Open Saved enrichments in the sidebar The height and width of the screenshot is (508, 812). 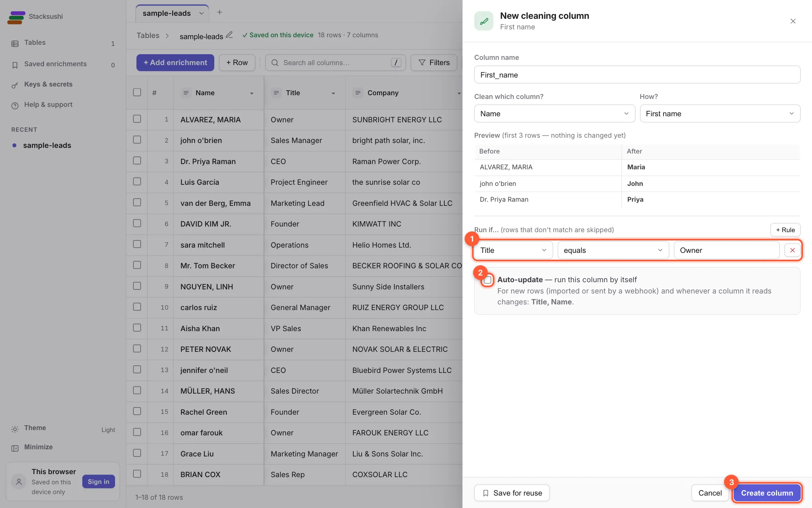(x=63, y=64)
